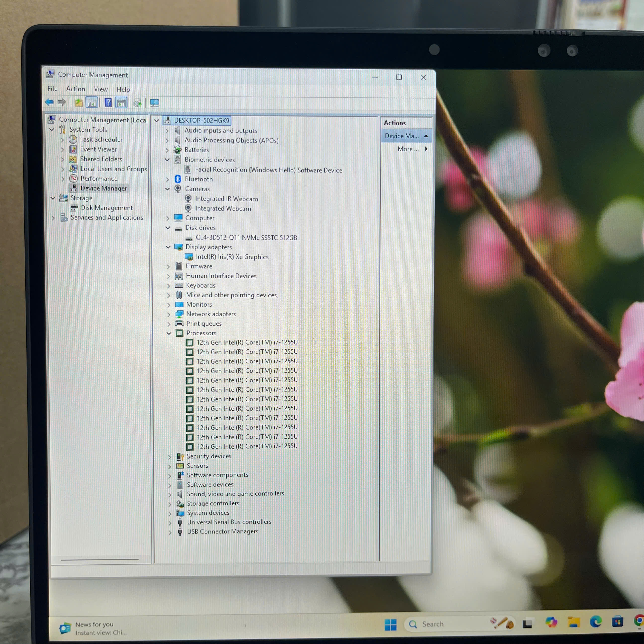Select Event Viewer in the console tree

(x=98, y=149)
